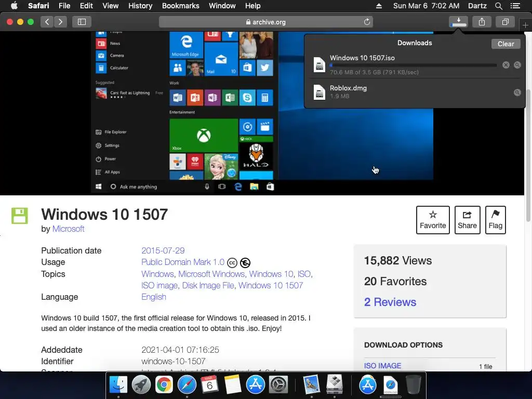This screenshot has height=399, width=532.
Task: Open the 2015-07-29 publication date link
Action: click(163, 251)
